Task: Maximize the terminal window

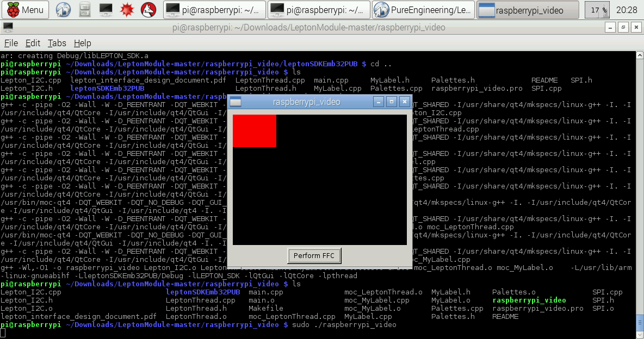Action: (623, 28)
